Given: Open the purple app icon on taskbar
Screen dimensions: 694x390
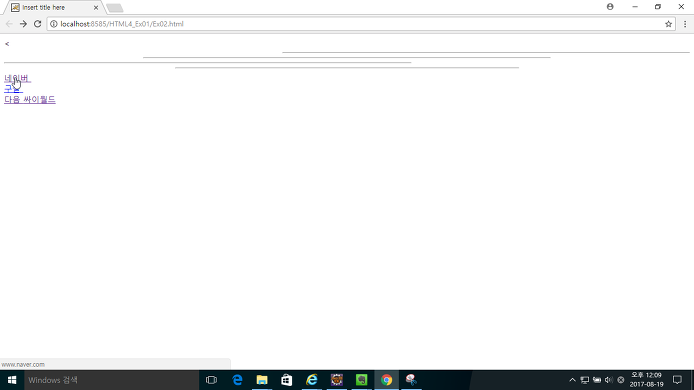Looking at the screenshot, I should coord(337,380).
